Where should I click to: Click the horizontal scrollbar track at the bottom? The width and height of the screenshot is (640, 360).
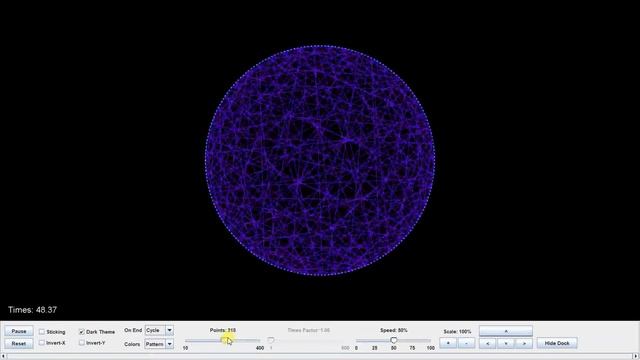point(320,357)
